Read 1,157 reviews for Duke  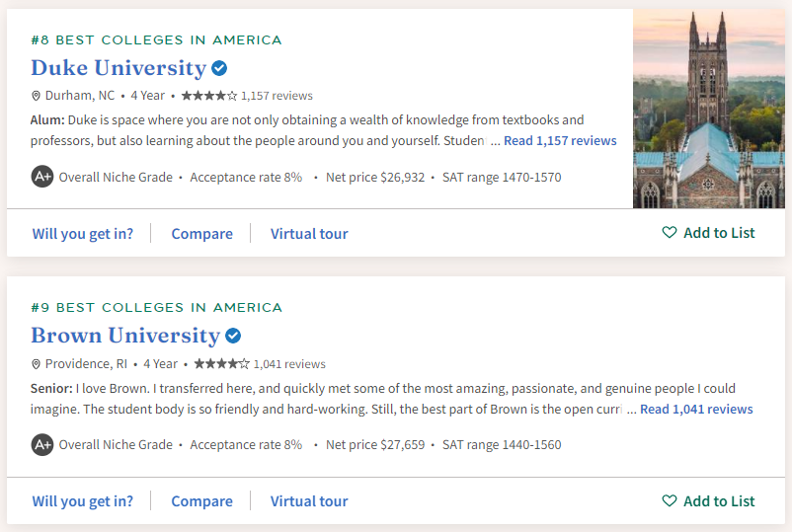[560, 141]
